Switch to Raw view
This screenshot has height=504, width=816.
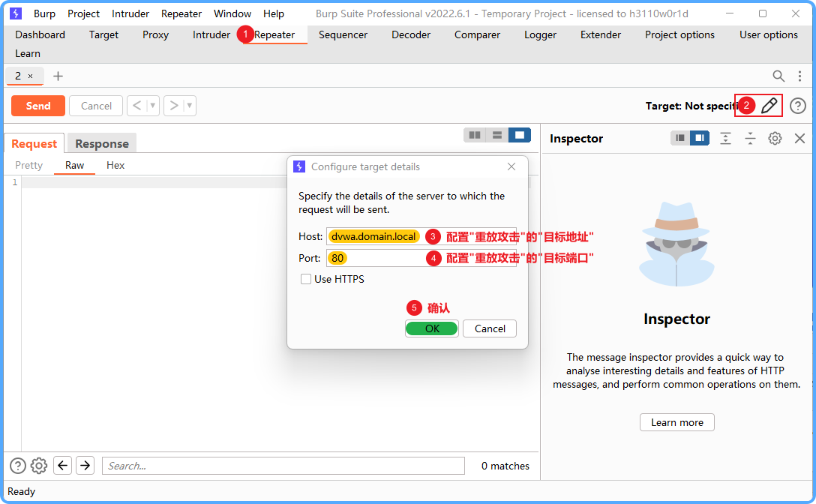tap(74, 165)
